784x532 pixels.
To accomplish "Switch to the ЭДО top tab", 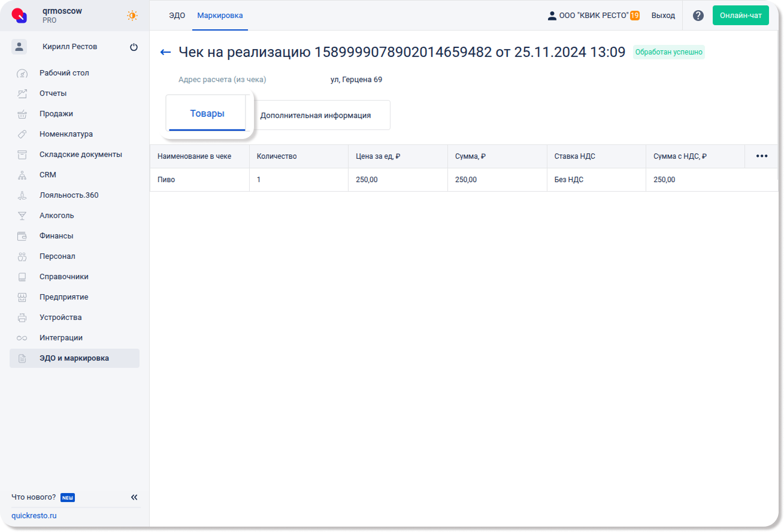I will point(177,16).
